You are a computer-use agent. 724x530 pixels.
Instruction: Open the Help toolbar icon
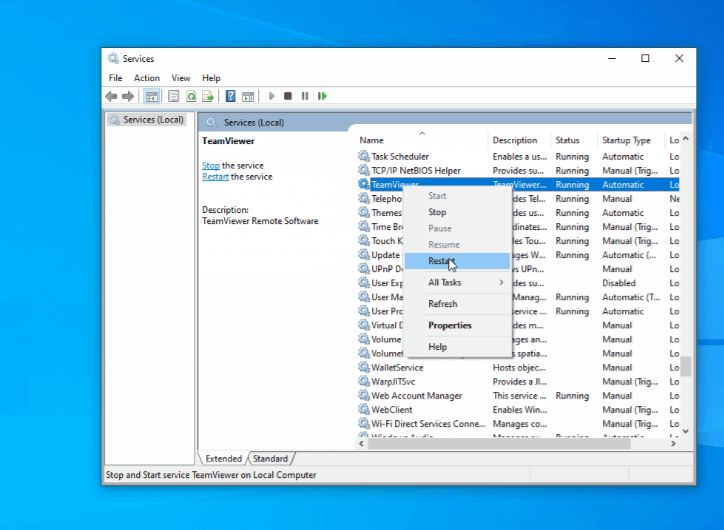click(230, 96)
